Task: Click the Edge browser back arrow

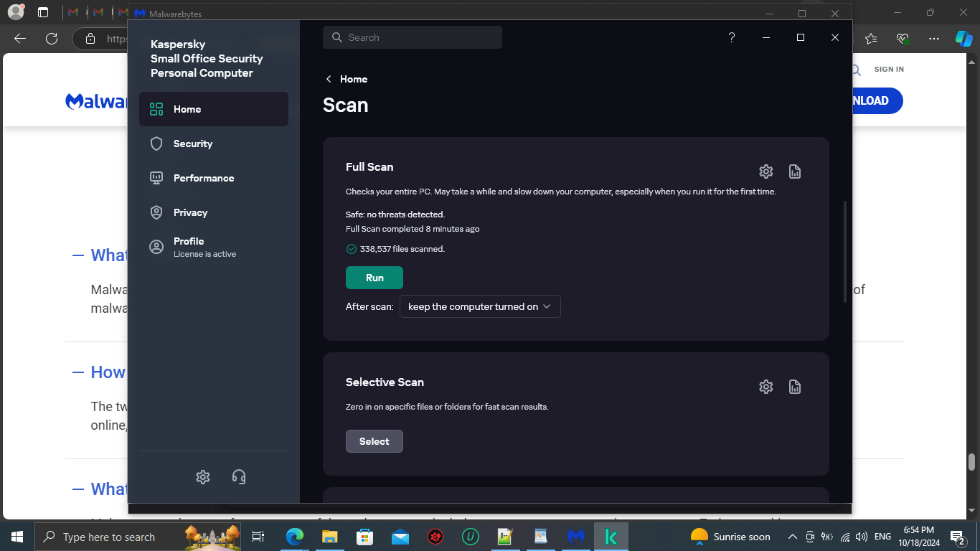Action: tap(20, 39)
